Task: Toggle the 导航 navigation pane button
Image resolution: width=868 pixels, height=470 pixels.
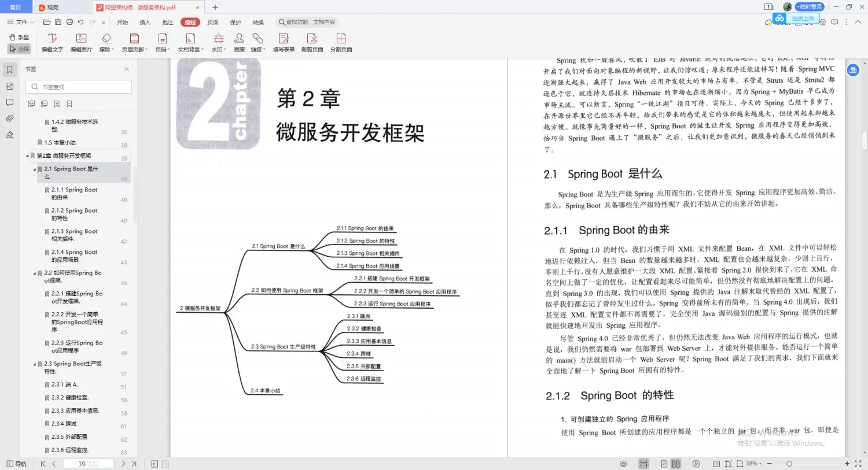Action: pos(16,464)
